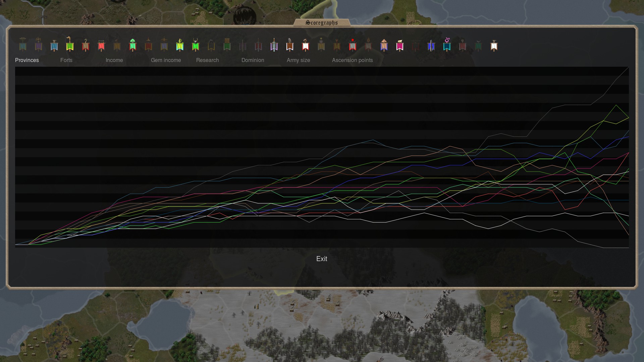Toggle the dim purple sword banner
644x362 pixels.
[243, 45]
